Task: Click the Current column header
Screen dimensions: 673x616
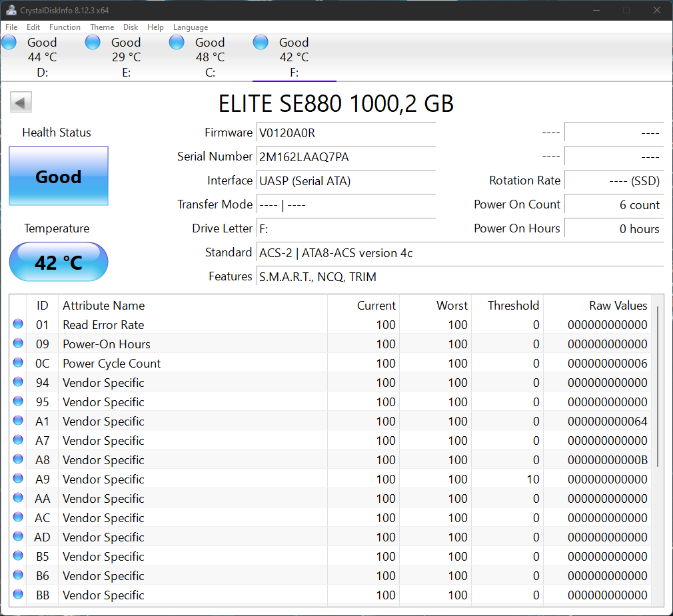Action: [x=364, y=306]
